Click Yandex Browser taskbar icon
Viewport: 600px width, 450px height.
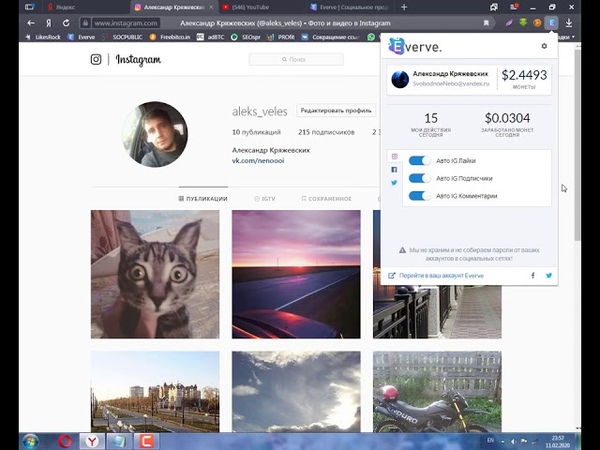pyautogui.click(x=92, y=442)
